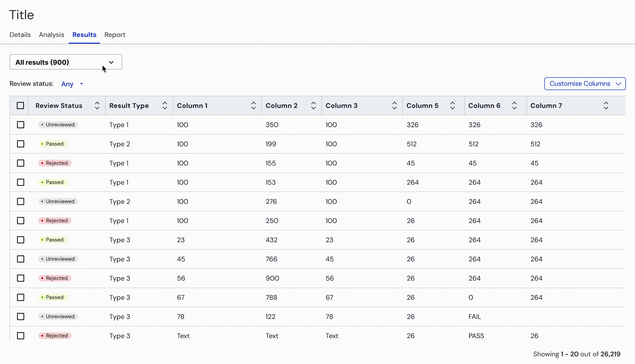Open the Customise Columns dropdown
Viewport: 635px width, 364px height.
click(585, 84)
